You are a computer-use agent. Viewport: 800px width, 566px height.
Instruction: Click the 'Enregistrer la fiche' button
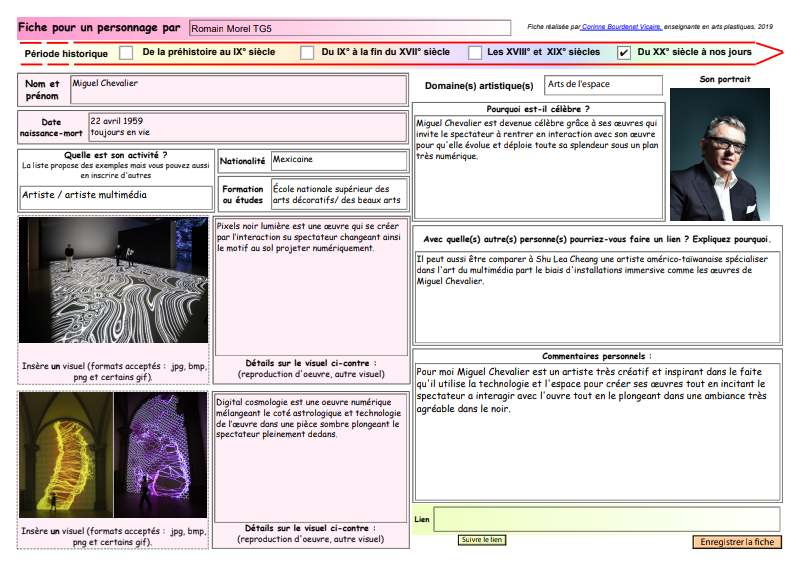[736, 542]
